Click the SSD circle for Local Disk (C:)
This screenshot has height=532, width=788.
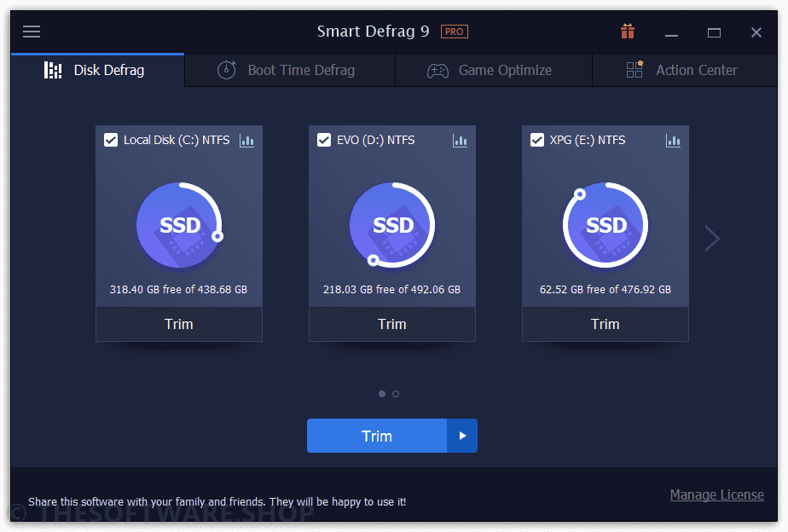tap(179, 225)
